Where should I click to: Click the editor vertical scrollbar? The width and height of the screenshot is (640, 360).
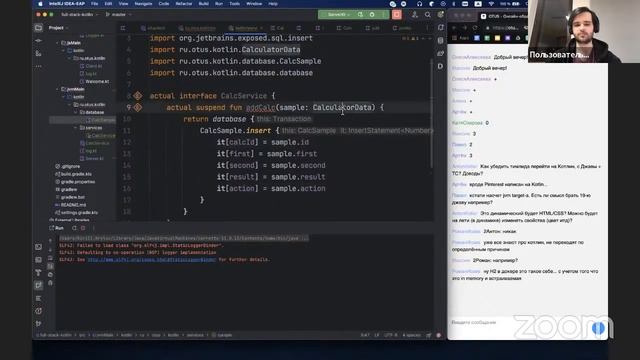coord(431,113)
